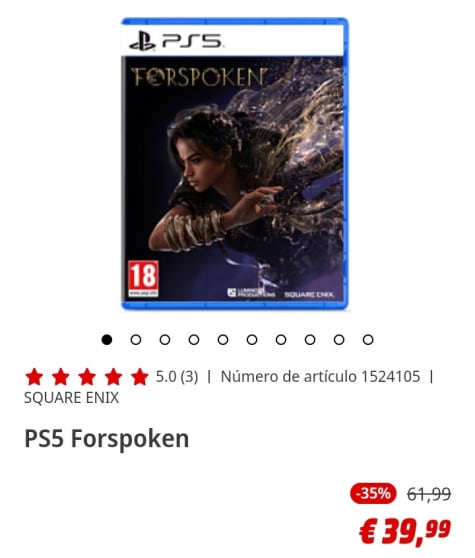Screen dimensions: 475x558
Task: Go to the fifth image dot
Action: point(223,340)
